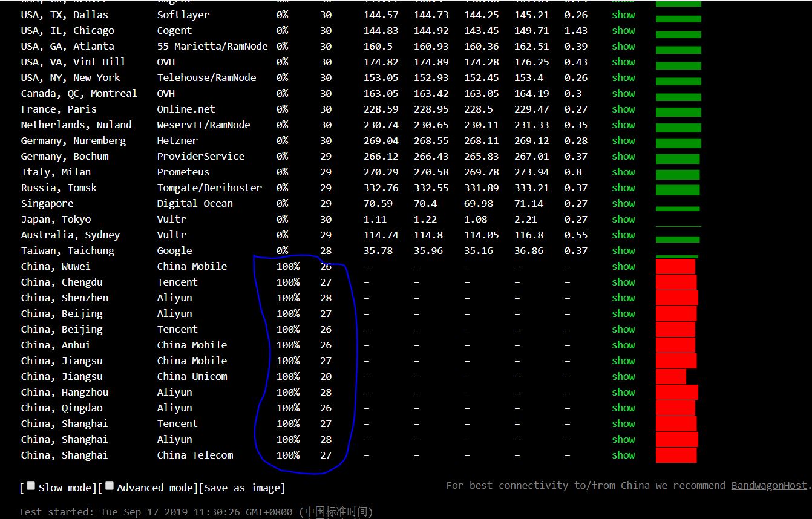812x519 pixels.
Task: Select the 332.76 latency value for Tomsk
Action: tap(381, 188)
